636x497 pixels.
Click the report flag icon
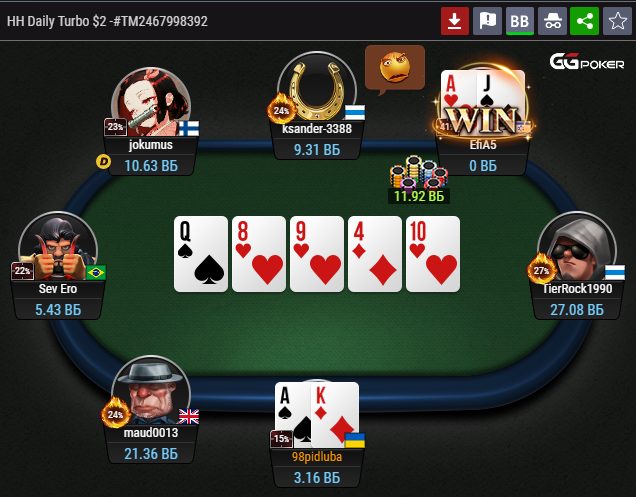pyautogui.click(x=487, y=21)
